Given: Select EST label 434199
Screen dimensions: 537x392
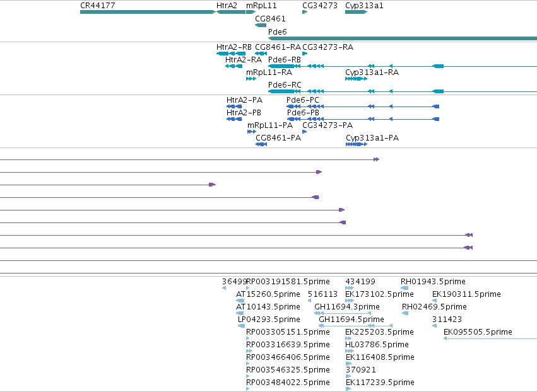Looking at the screenshot, I should [360, 282].
